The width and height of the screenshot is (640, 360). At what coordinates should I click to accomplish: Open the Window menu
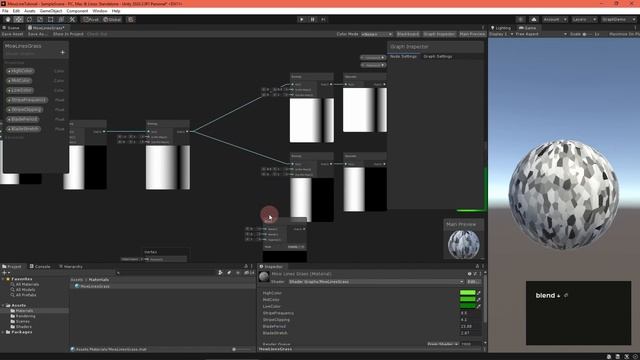coord(100,11)
